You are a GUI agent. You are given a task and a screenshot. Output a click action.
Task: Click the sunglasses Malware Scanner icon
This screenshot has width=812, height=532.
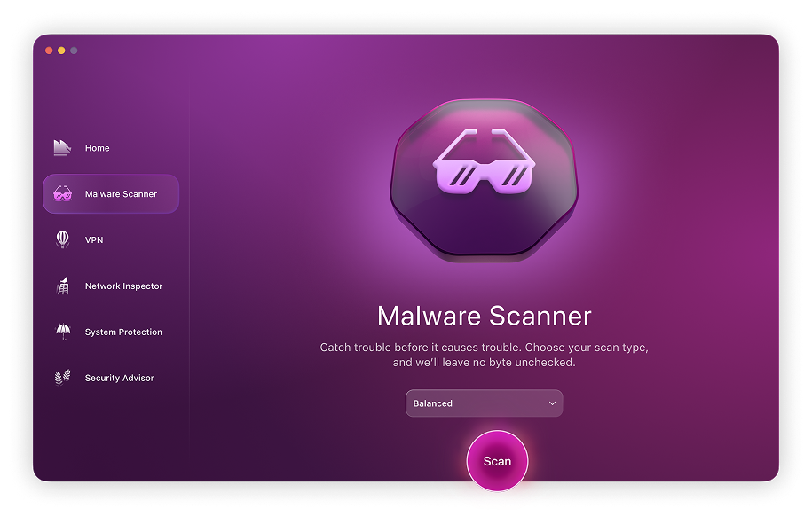click(x=62, y=194)
